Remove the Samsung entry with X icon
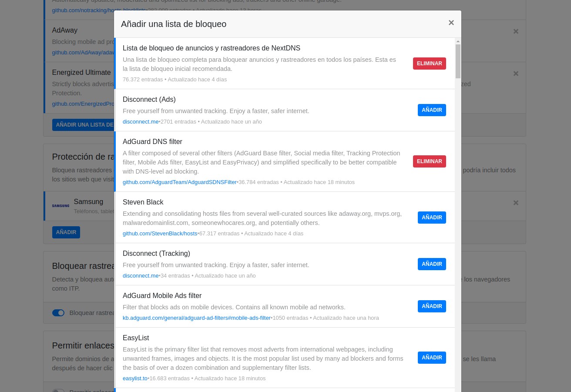 [x=516, y=203]
